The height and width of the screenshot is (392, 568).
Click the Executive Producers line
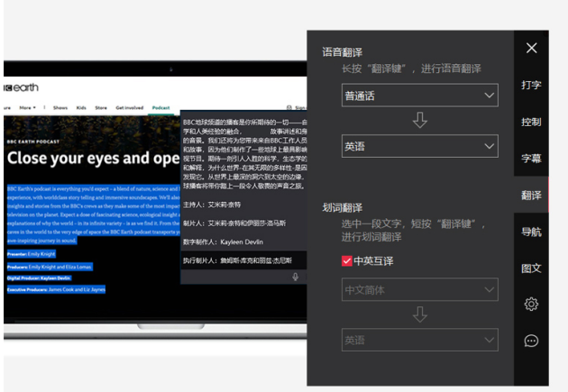point(56,289)
